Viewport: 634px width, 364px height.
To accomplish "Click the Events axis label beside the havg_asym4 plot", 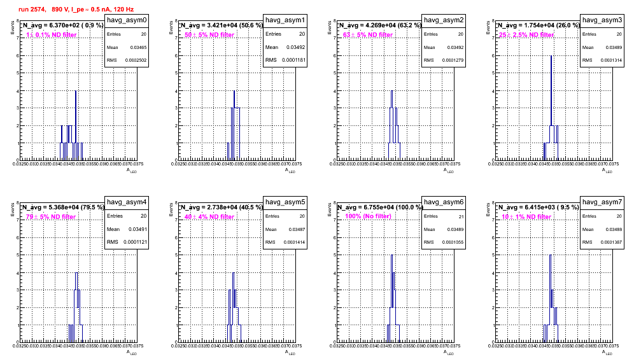I will coord(13,209).
